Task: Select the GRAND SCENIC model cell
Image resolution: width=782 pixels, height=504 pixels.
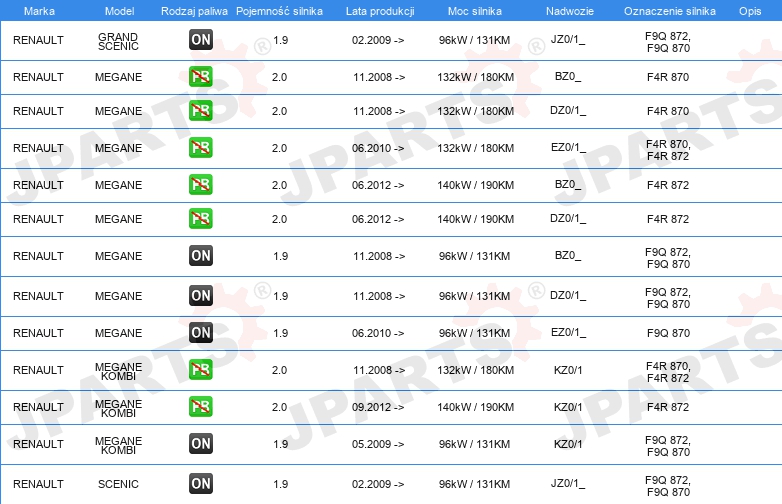Action: click(x=118, y=41)
